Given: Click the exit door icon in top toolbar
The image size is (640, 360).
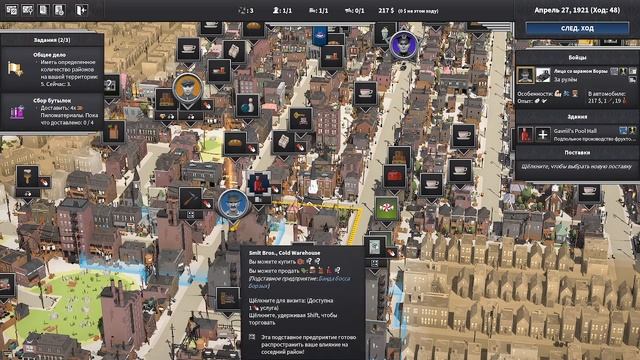Looking at the screenshot, I should (x=82, y=10).
